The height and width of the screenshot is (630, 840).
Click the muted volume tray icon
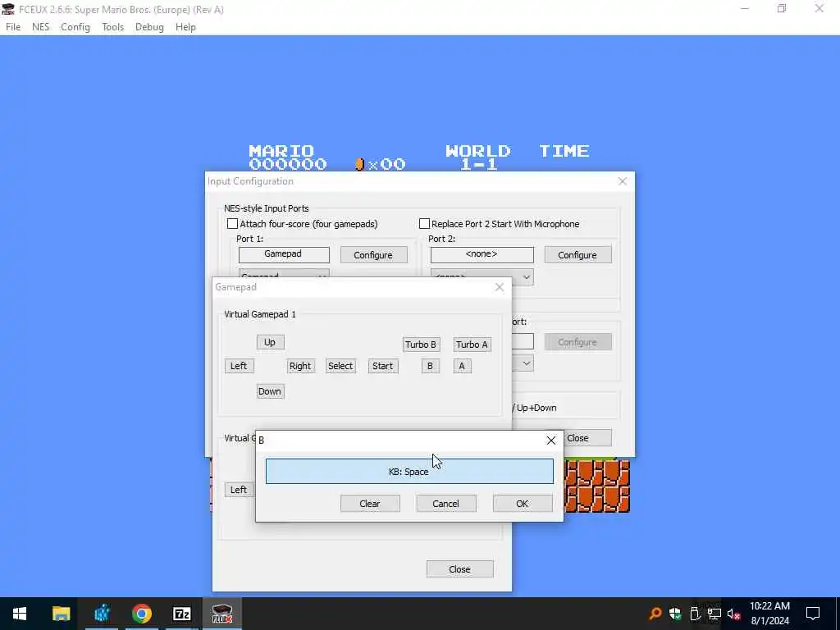tap(734, 614)
